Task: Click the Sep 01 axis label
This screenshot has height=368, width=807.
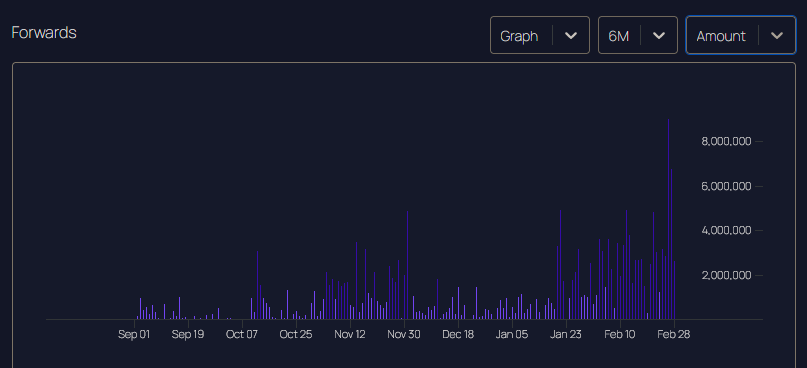Action: click(x=134, y=335)
